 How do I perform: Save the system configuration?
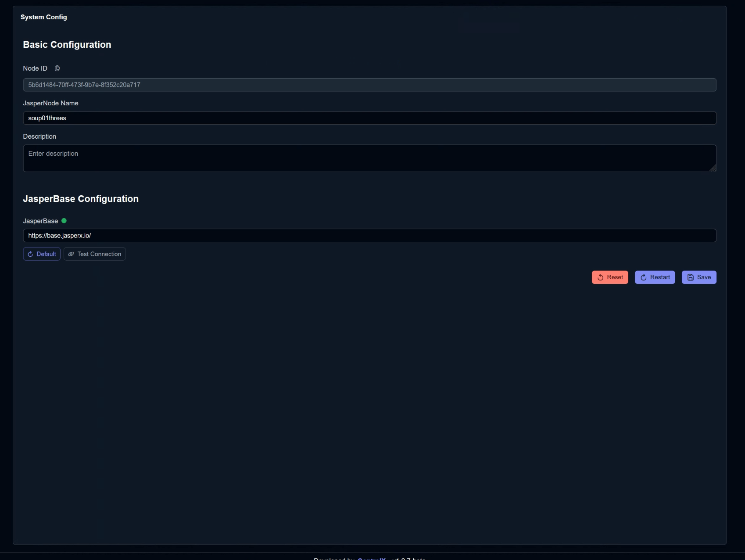pyautogui.click(x=699, y=277)
